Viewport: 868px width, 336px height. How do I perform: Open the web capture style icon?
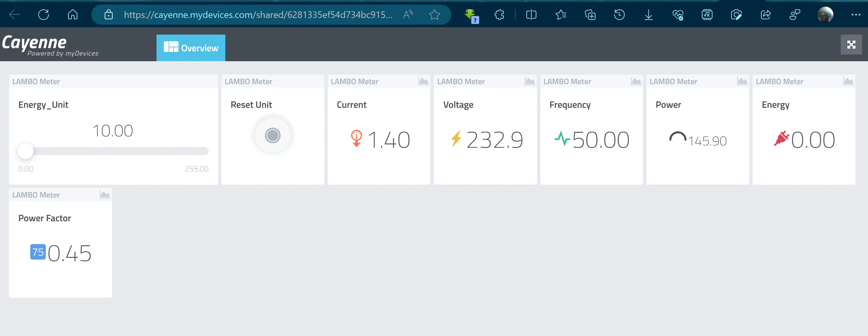tap(736, 15)
